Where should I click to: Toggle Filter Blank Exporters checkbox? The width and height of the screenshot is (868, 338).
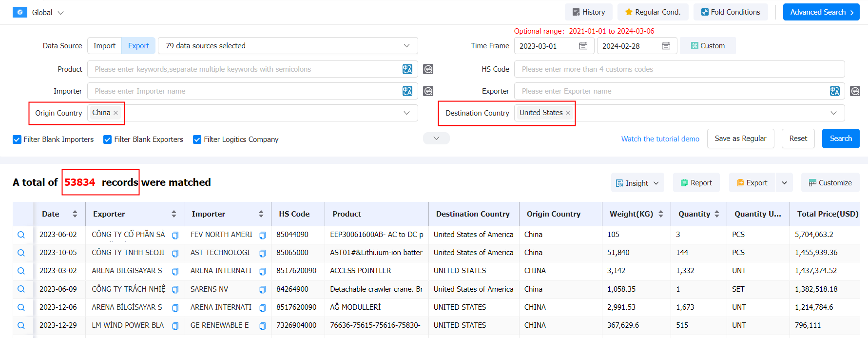coord(108,139)
